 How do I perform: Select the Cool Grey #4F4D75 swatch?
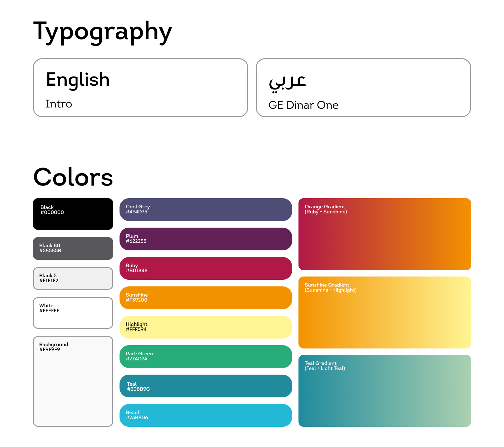pos(206,210)
